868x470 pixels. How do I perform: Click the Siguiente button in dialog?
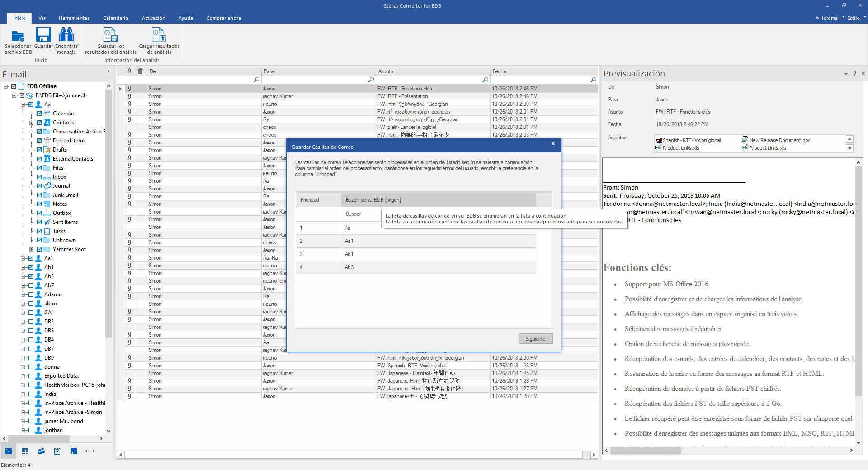(536, 339)
